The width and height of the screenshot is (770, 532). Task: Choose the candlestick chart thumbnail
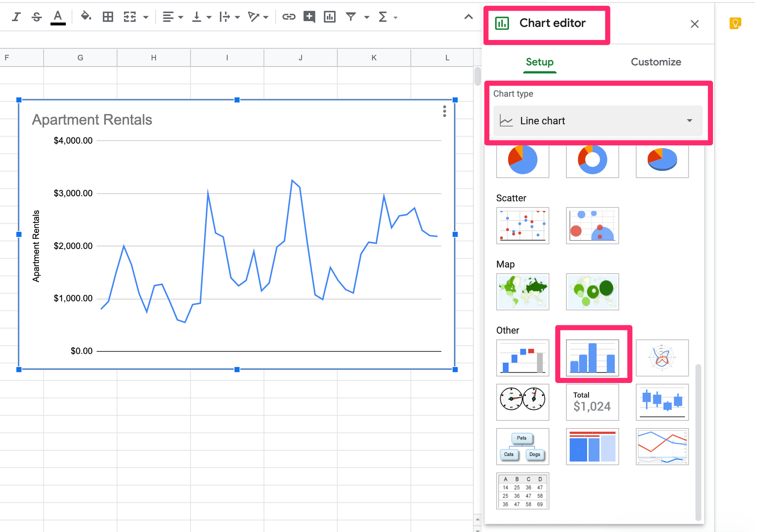point(662,402)
